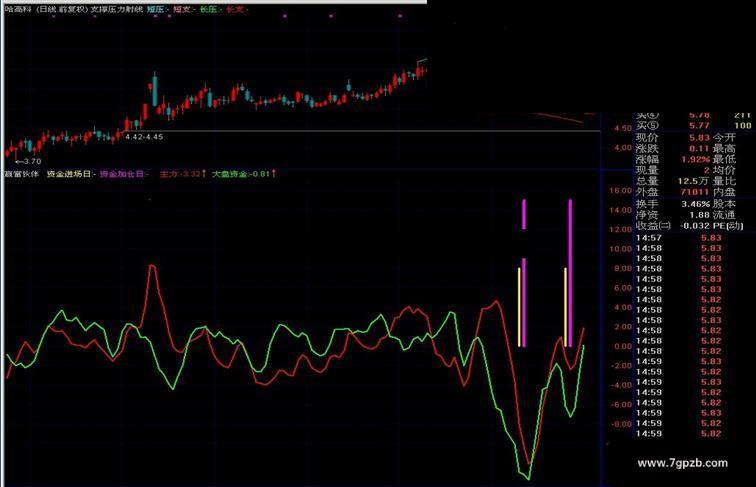
Task: Click the 外盘 71011 value
Action: [695, 192]
